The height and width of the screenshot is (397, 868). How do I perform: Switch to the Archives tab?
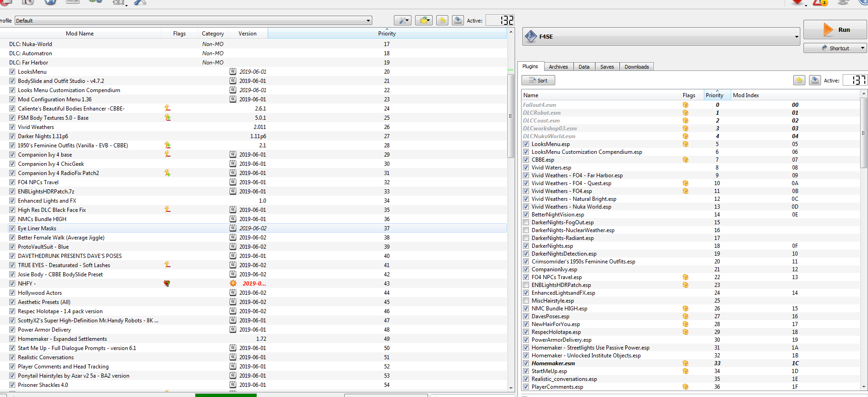pyautogui.click(x=558, y=67)
